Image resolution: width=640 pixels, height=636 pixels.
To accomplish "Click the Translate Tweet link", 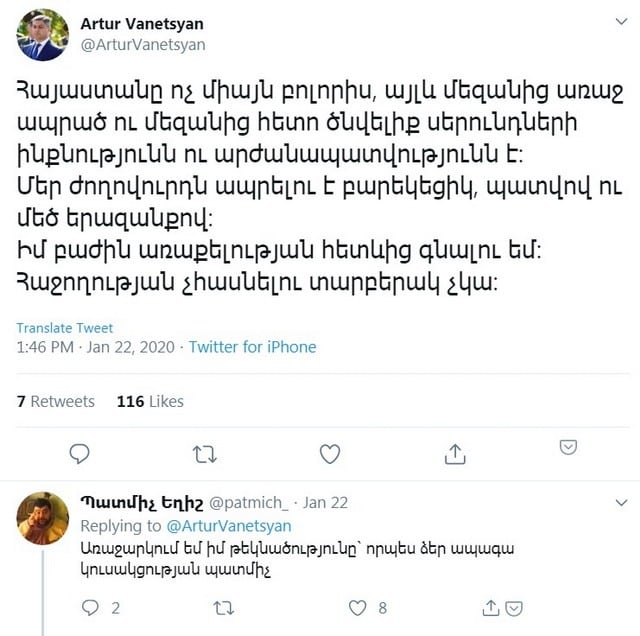I will [x=64, y=328].
